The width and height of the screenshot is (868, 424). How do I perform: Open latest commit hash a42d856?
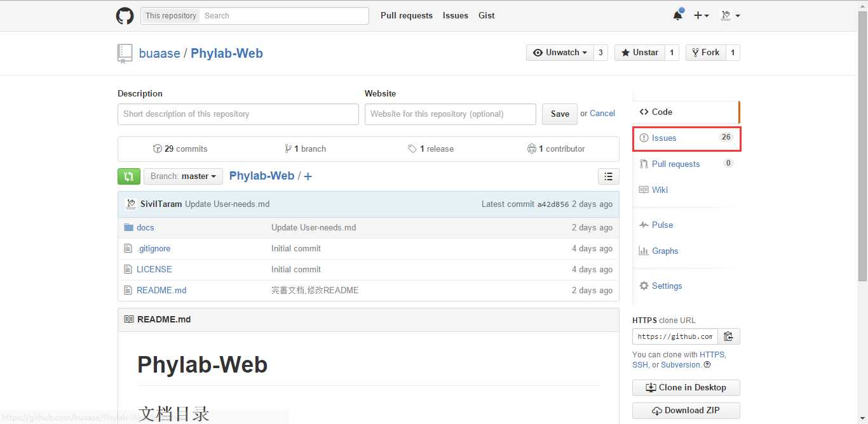coord(553,204)
